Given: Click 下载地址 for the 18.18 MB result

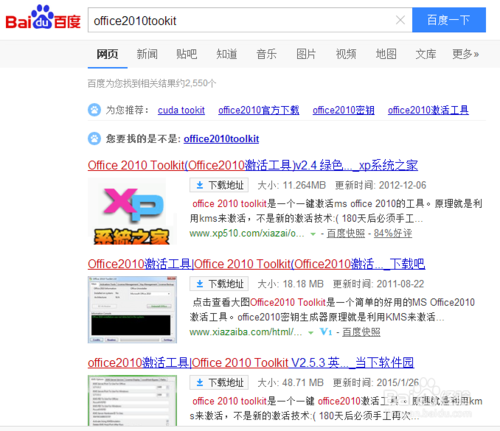Looking at the screenshot, I should pyautogui.click(x=219, y=284).
